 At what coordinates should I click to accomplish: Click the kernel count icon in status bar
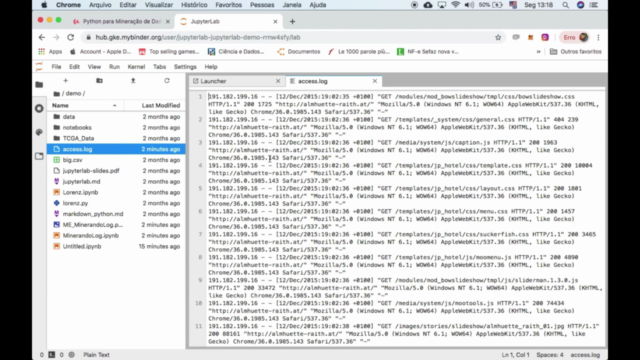point(72,355)
